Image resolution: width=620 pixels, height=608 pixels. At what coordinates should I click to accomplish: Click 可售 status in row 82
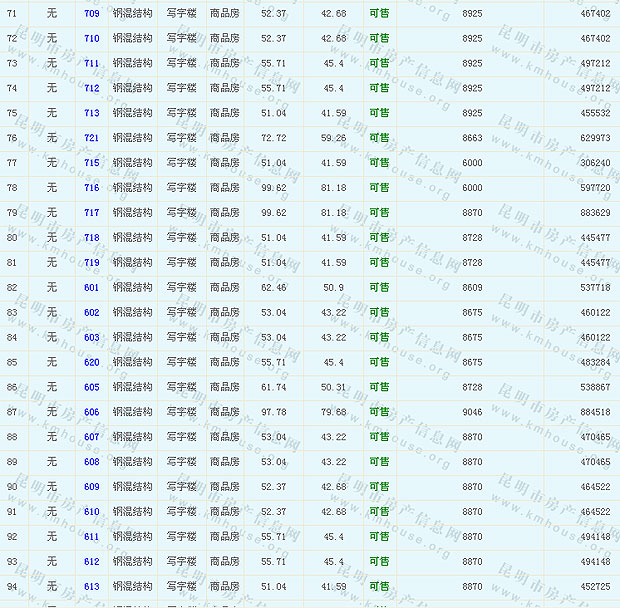click(x=379, y=288)
